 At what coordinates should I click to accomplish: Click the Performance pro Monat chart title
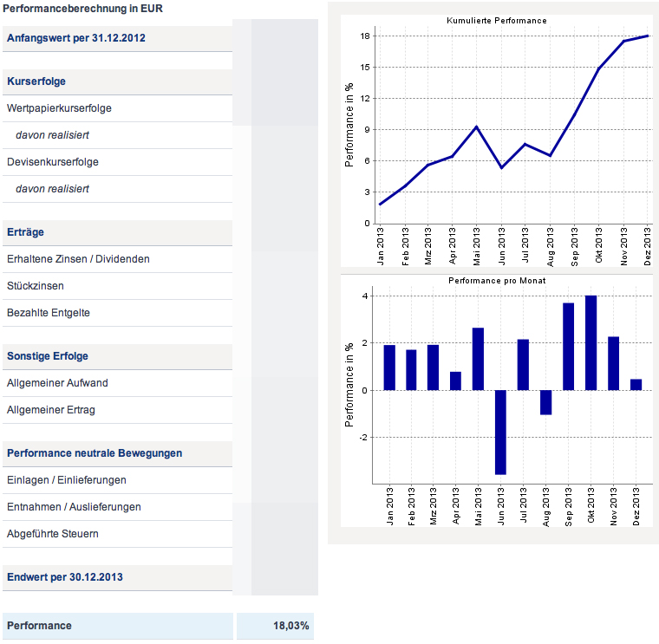point(496,282)
